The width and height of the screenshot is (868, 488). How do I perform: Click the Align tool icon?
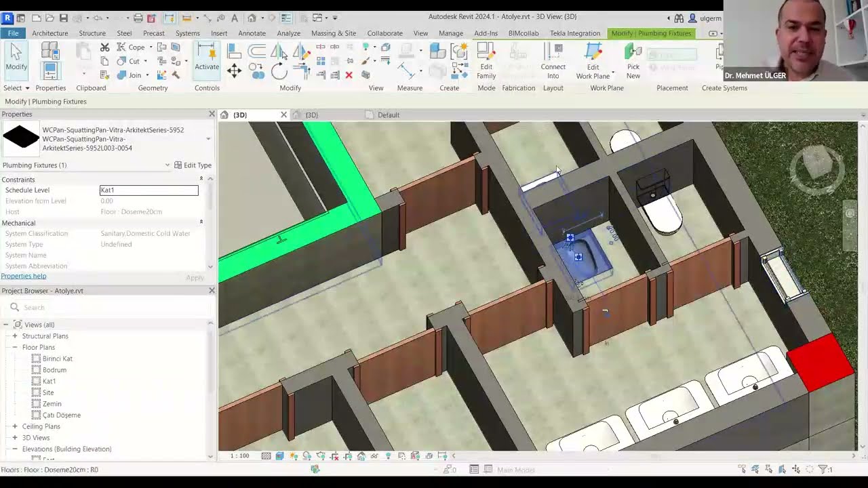click(234, 51)
